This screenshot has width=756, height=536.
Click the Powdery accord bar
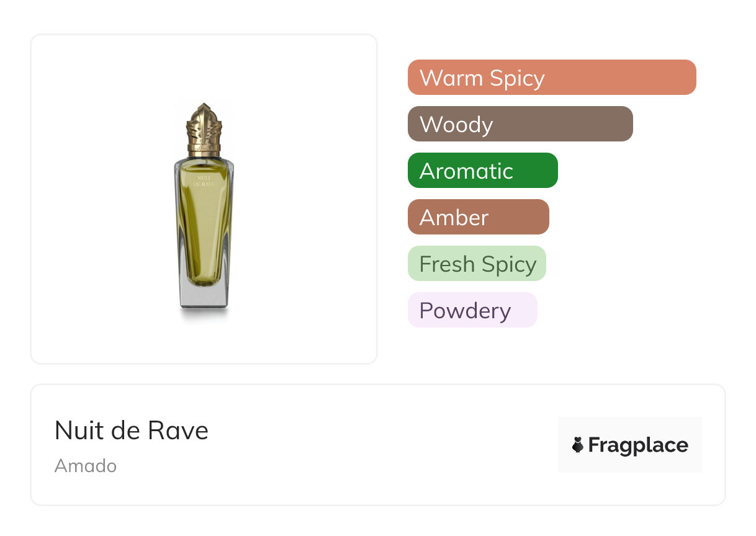[472, 310]
